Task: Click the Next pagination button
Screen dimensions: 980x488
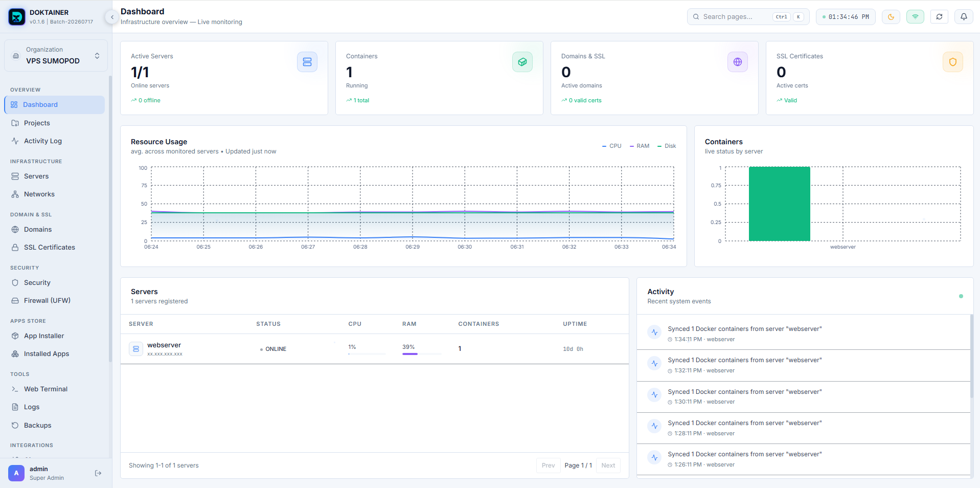Action: (608, 465)
